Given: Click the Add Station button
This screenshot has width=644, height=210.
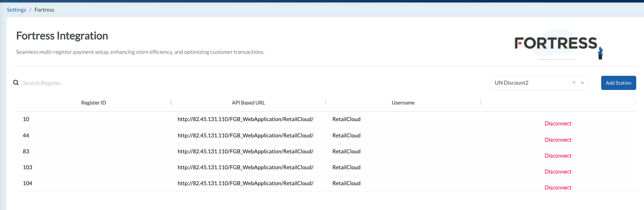Looking at the screenshot, I should (619, 83).
